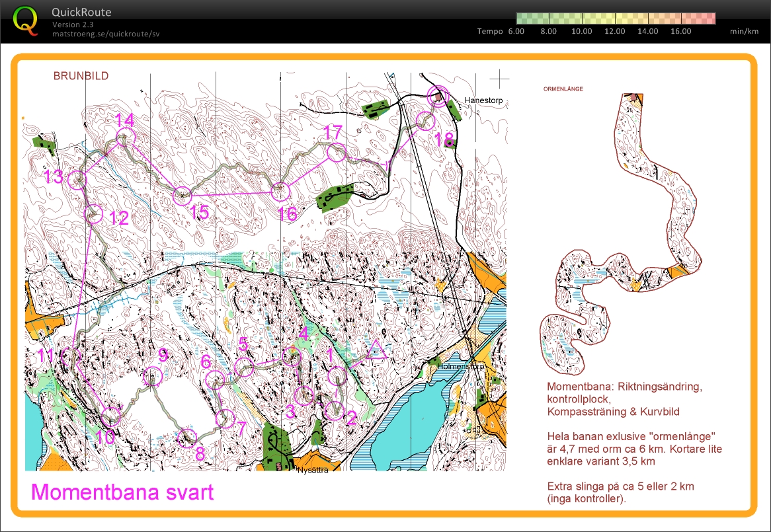
Task: Click the 'Momentbana: Riktningsändring,' line
Action: [624, 387]
